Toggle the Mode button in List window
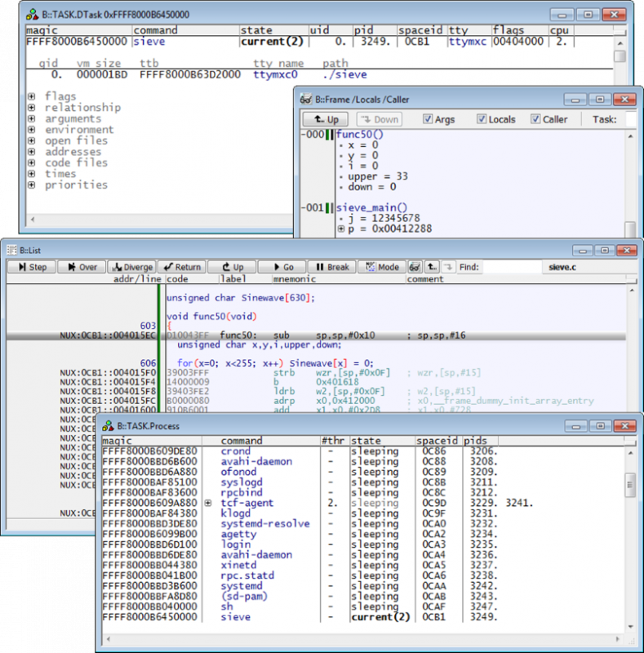The image size is (644, 653). [381, 267]
